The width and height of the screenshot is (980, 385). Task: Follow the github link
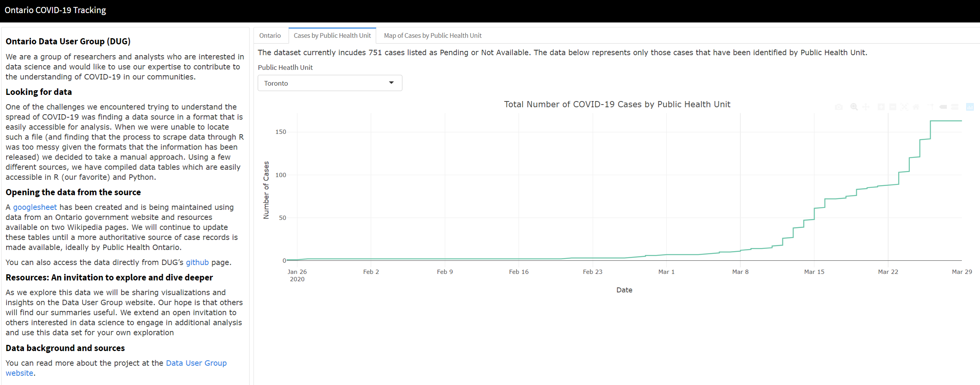pos(197,262)
